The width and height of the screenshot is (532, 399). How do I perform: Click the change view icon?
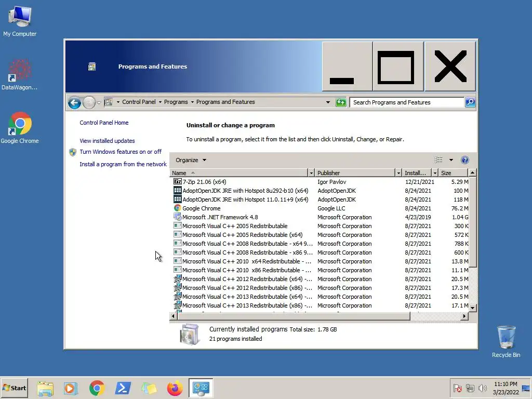point(438,160)
